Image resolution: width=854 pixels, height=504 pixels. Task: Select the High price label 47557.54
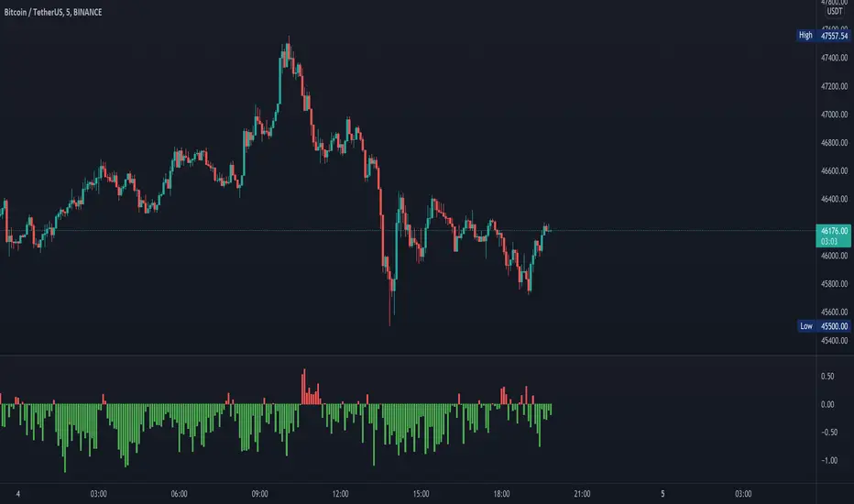(x=833, y=35)
